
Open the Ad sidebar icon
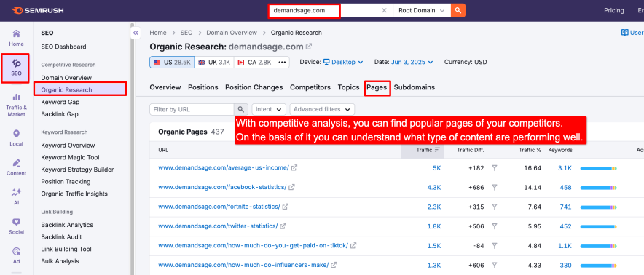(17, 255)
